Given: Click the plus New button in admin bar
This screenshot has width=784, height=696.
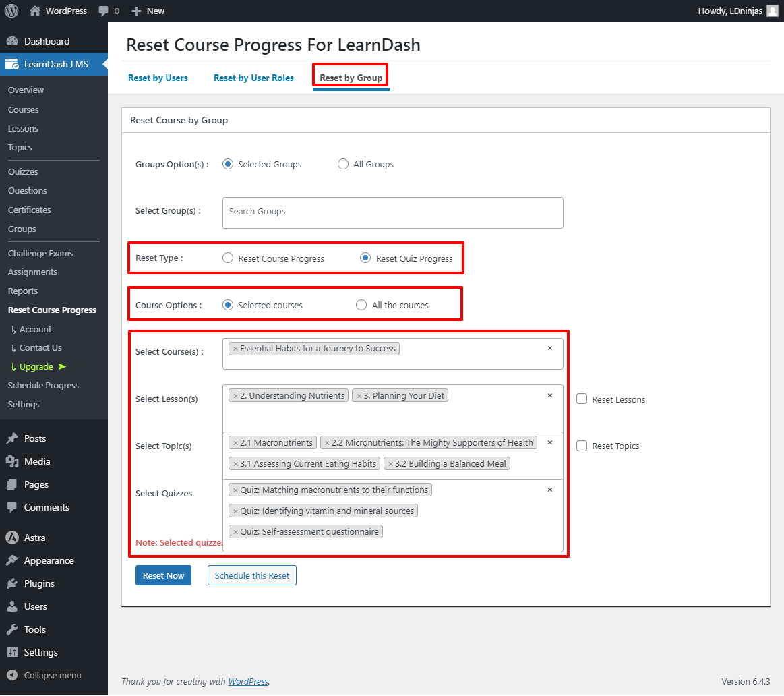Looking at the screenshot, I should pos(148,11).
